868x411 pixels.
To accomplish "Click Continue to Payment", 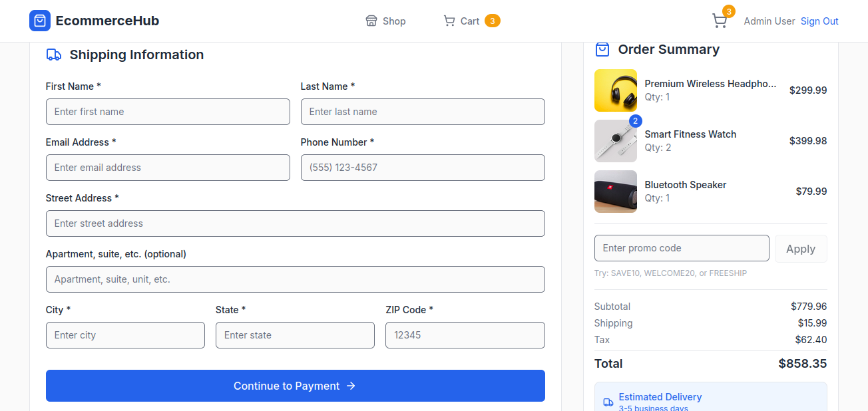I will (295, 386).
